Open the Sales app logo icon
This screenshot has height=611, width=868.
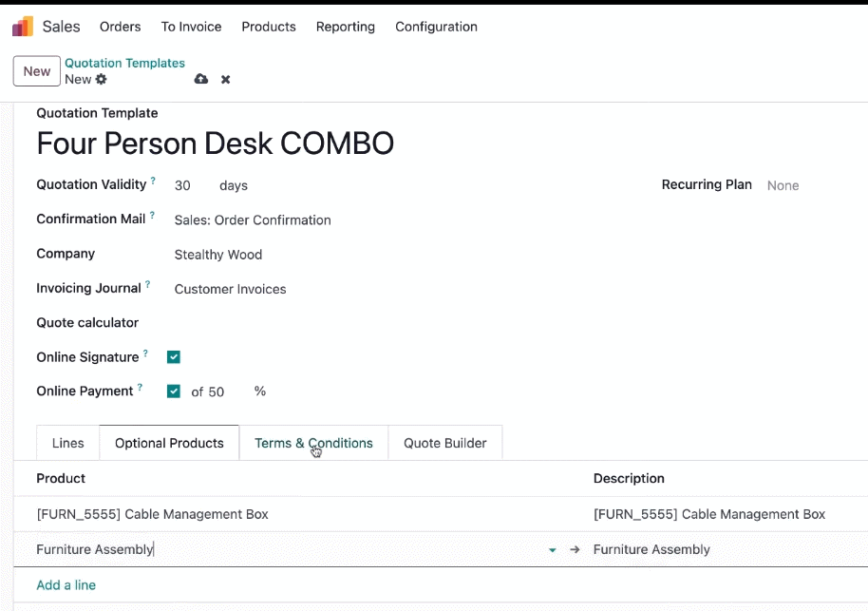click(23, 26)
